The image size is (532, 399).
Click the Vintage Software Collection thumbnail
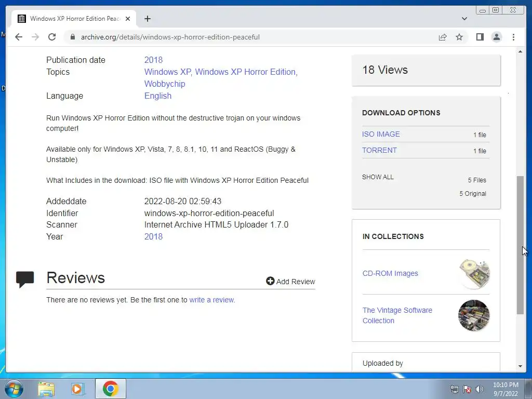click(x=474, y=315)
